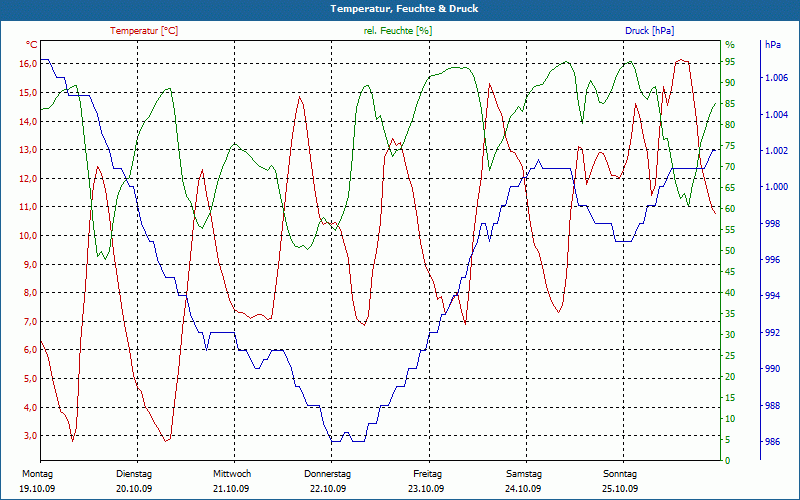Click the date '22.10.09'
800x500 pixels.
(x=328, y=489)
